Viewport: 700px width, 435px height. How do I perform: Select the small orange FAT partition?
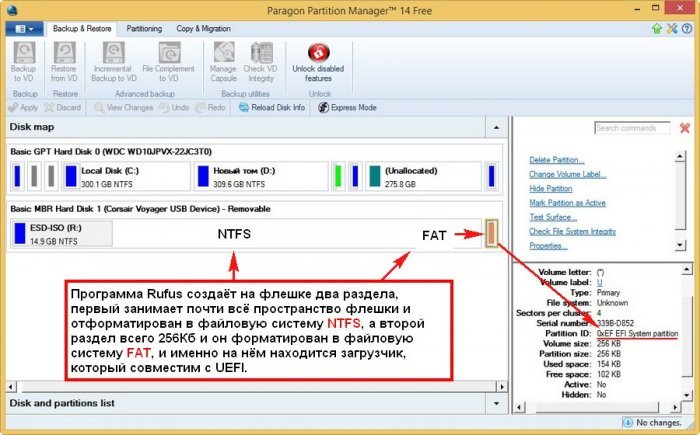coord(491,233)
